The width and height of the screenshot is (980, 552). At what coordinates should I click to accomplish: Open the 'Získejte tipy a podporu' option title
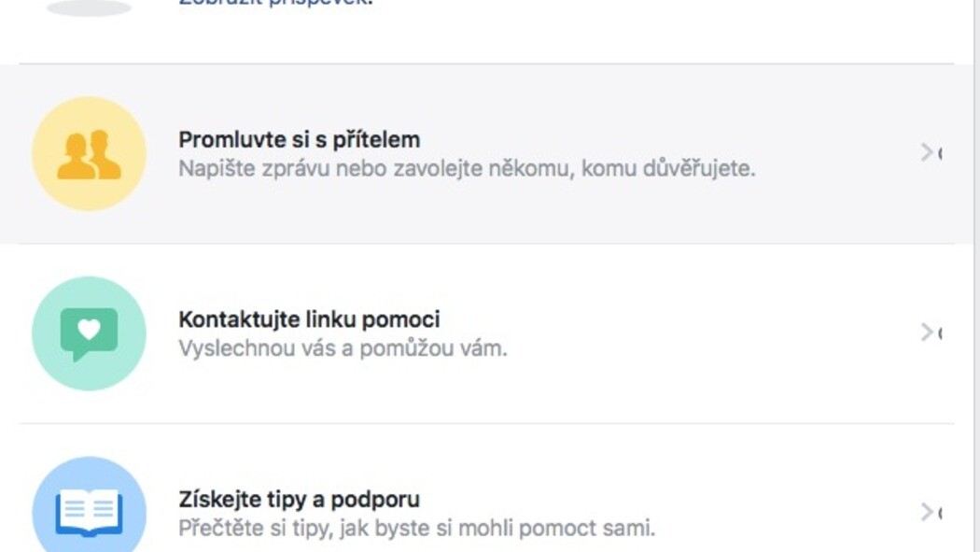tap(299, 499)
